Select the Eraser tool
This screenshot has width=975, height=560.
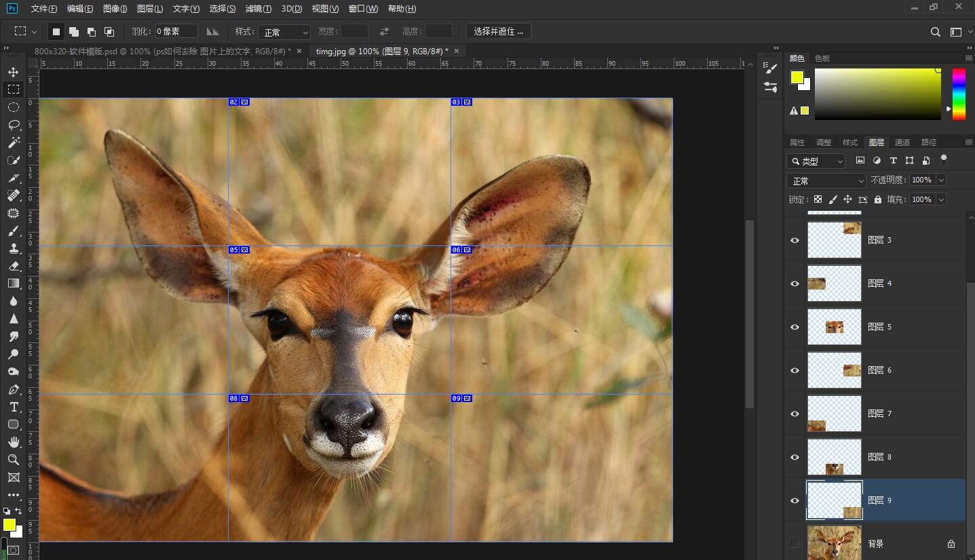tap(13, 266)
